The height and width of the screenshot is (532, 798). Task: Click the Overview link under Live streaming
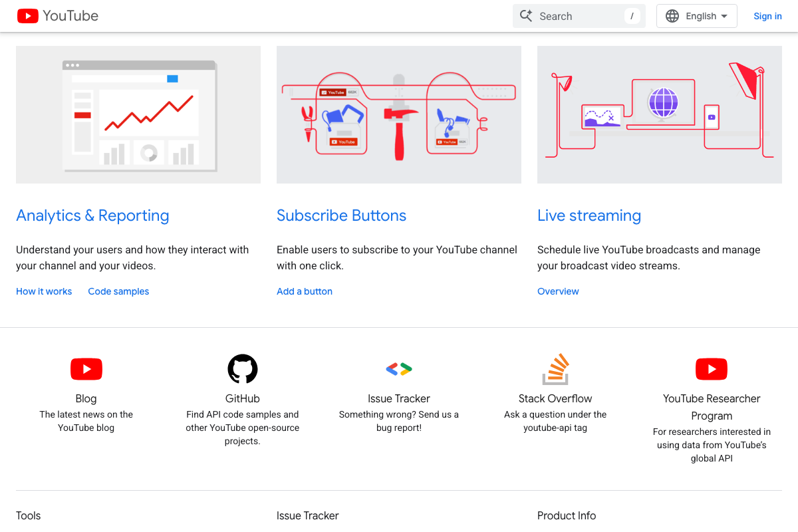pyautogui.click(x=558, y=291)
